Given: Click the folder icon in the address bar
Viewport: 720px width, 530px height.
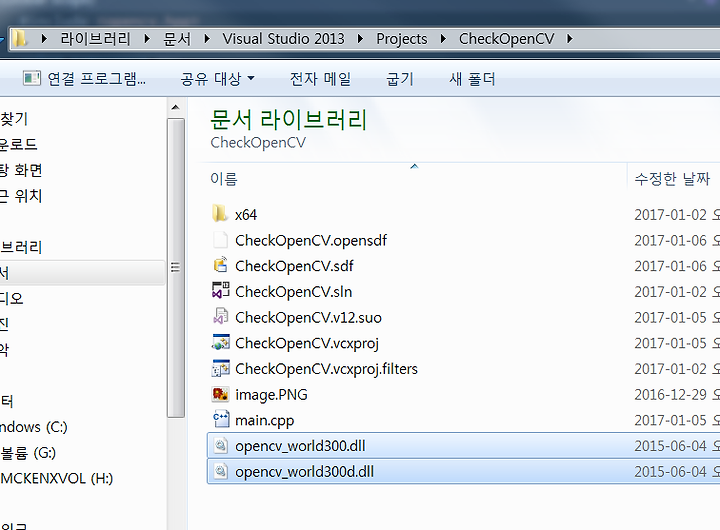Looking at the screenshot, I should pos(19,39).
